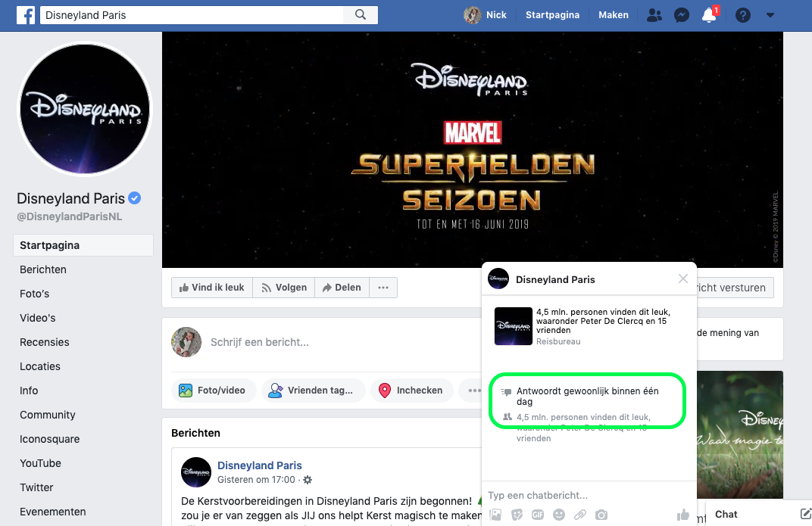
Task: Click the Disneyland Paris page profile picture
Action: coord(85,109)
